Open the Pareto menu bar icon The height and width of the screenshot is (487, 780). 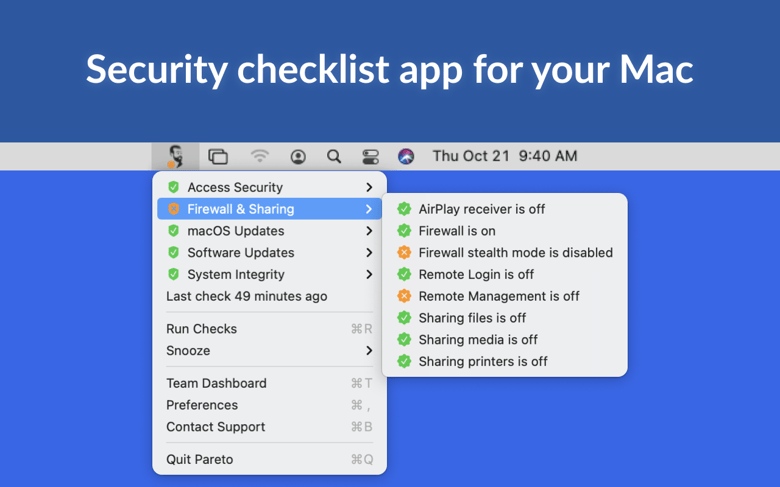[x=175, y=157]
